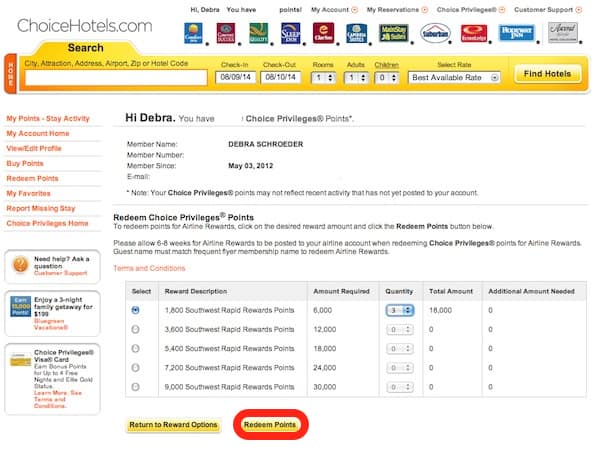
Task: Open the Comfort Suites brand logo
Action: 226,33
